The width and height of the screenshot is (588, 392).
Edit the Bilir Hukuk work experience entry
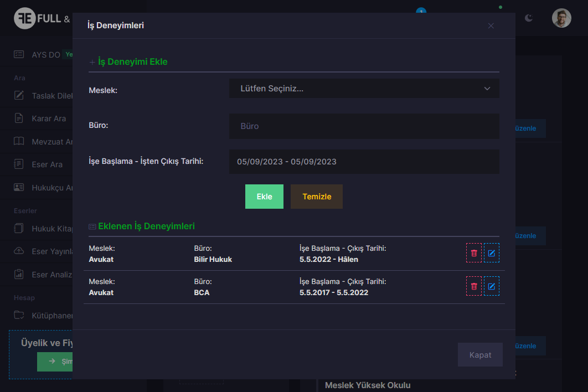coord(491,253)
